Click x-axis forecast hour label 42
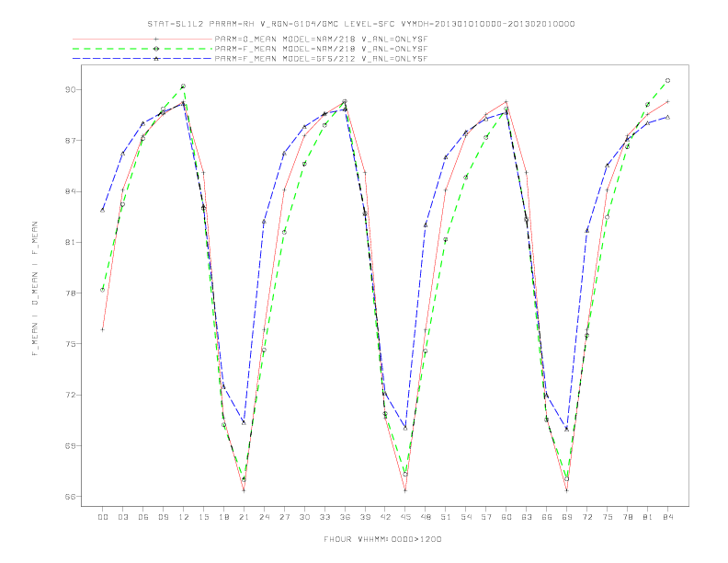 click(x=385, y=517)
